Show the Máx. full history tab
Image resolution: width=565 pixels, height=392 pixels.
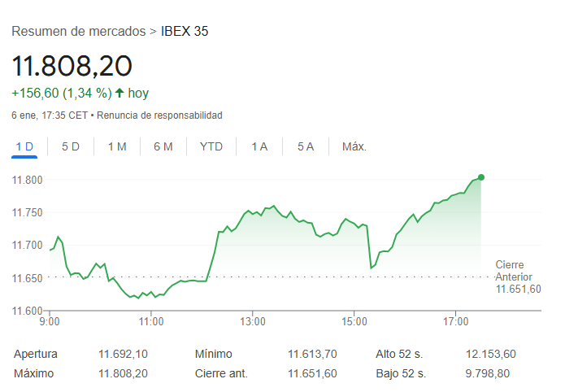(x=354, y=146)
